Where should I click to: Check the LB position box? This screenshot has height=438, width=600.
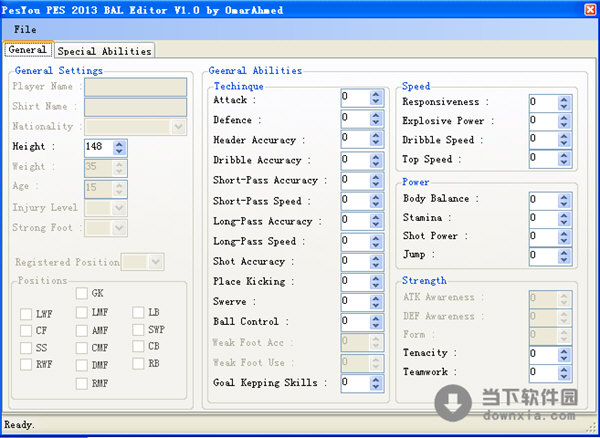coord(138,312)
